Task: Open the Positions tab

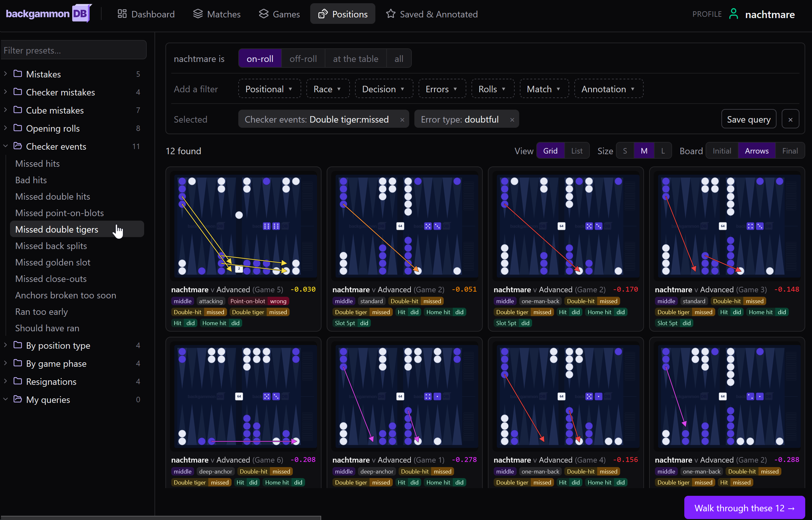Action: coord(342,14)
